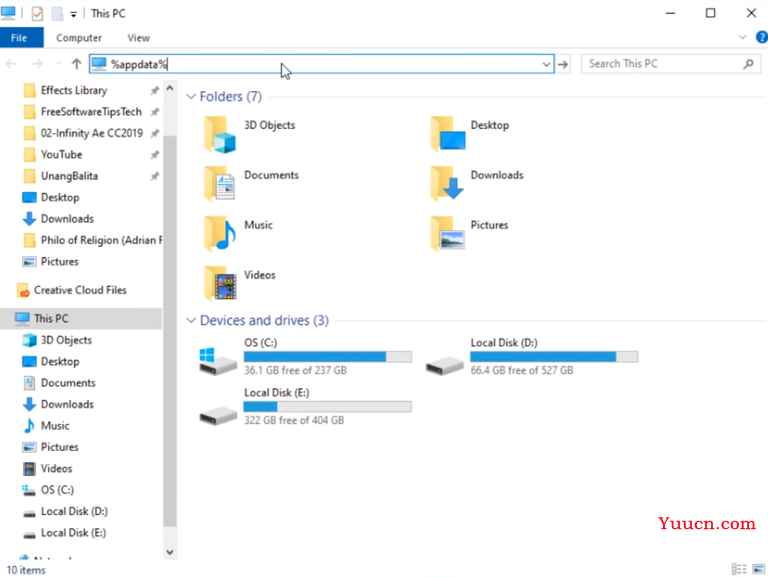Open the Local Disk (E:) drive icon

pyautogui.click(x=218, y=410)
